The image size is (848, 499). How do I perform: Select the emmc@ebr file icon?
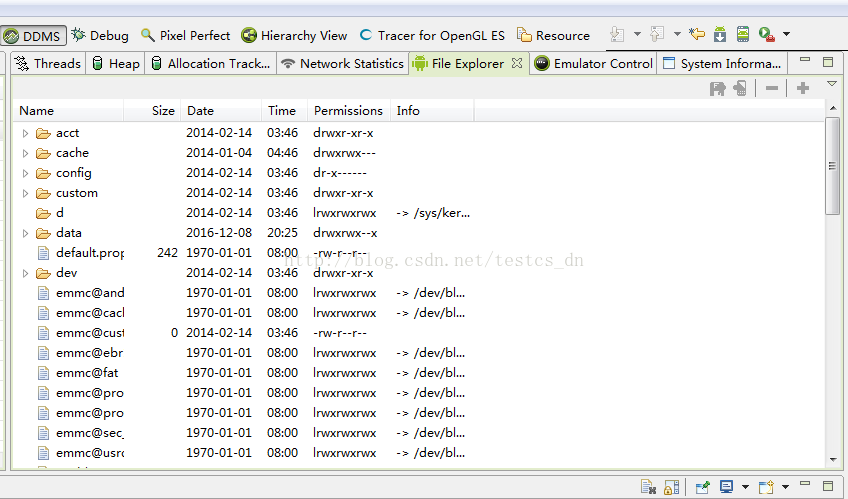pyautogui.click(x=43, y=353)
